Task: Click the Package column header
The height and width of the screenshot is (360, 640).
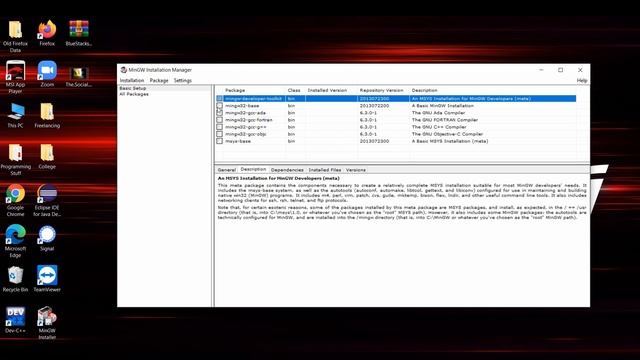Action: coord(235,90)
